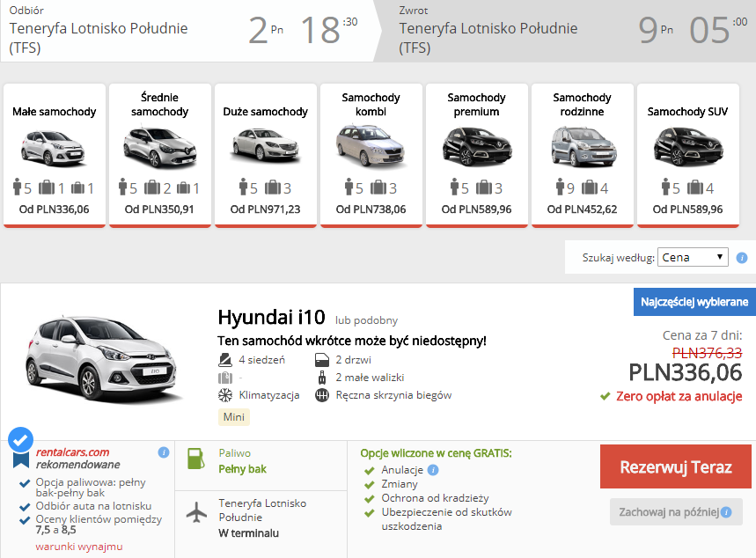The image size is (756, 558).
Task: Click the crossed-out price PLN376,33
Action: (x=707, y=353)
